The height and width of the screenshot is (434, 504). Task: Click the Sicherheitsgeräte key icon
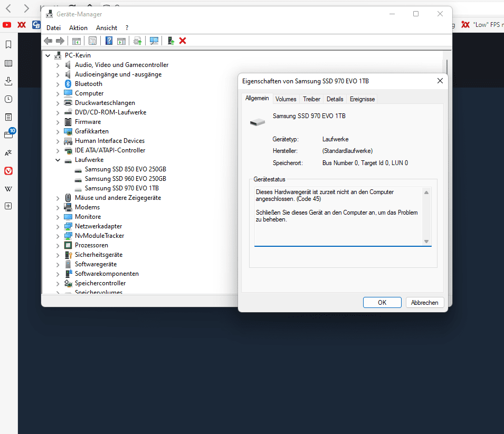click(x=68, y=255)
